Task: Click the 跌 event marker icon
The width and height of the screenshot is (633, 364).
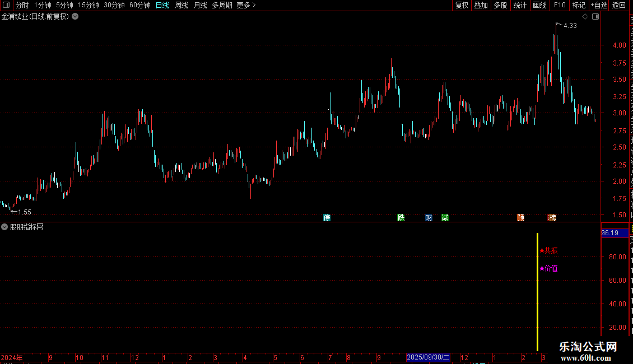Action: point(401,217)
